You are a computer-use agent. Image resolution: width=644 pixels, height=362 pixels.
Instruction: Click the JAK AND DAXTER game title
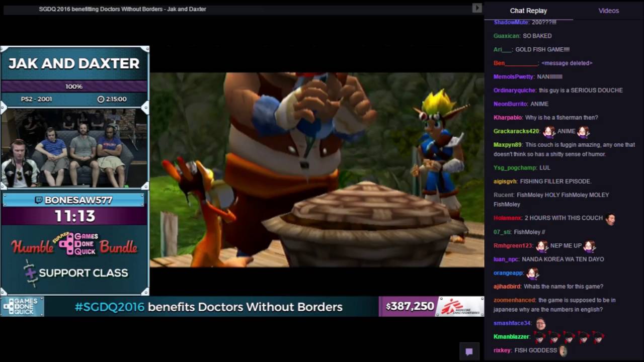[x=74, y=64]
